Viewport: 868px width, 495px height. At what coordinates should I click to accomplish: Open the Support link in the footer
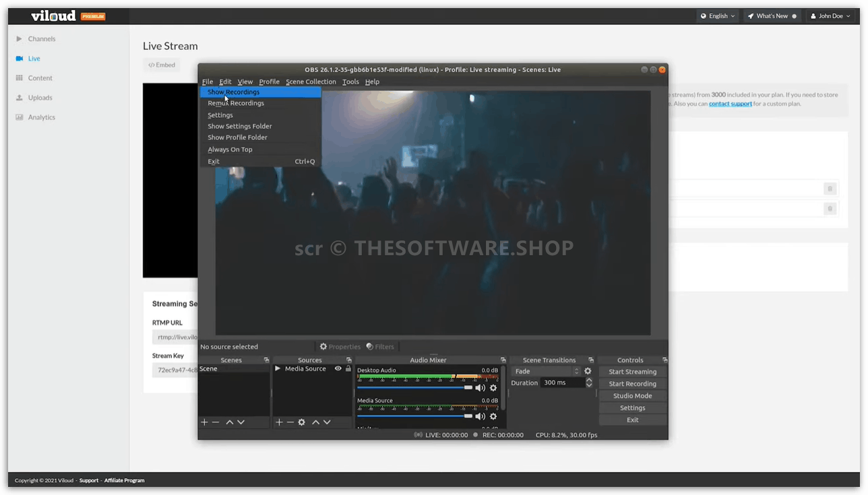[89, 480]
